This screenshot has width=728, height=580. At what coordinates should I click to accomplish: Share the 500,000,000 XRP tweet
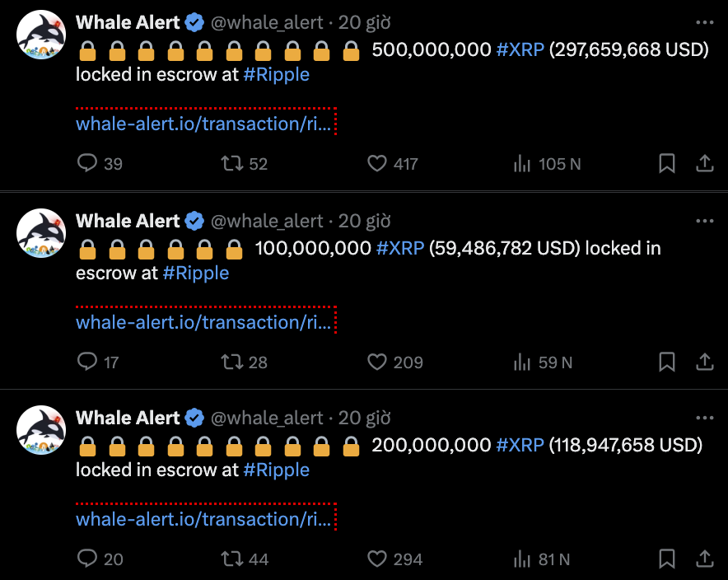click(x=705, y=163)
